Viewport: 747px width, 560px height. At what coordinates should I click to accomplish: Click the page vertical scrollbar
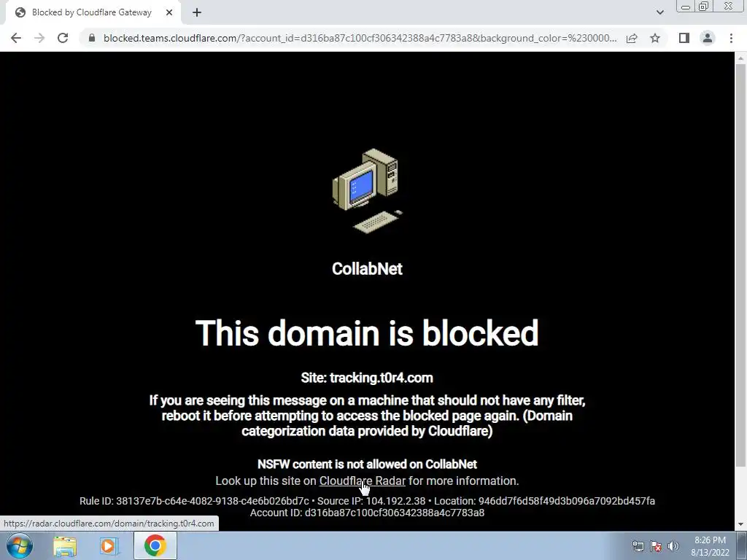click(740, 265)
